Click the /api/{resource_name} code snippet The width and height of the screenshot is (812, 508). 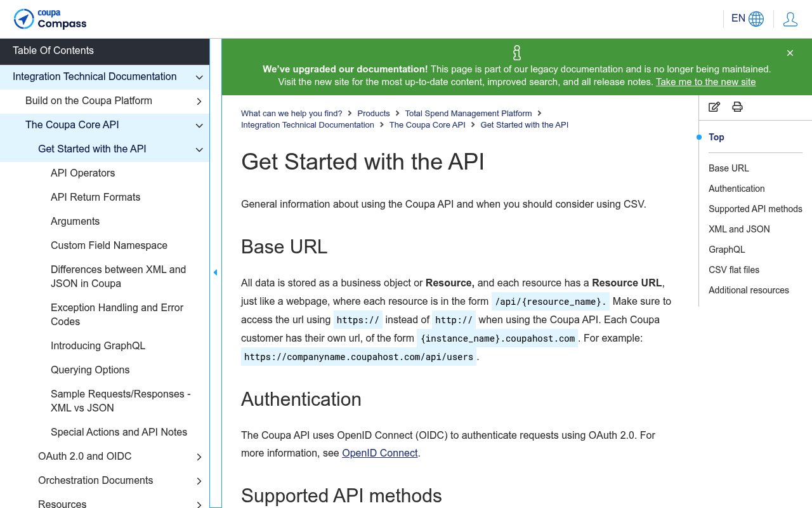[550, 302]
